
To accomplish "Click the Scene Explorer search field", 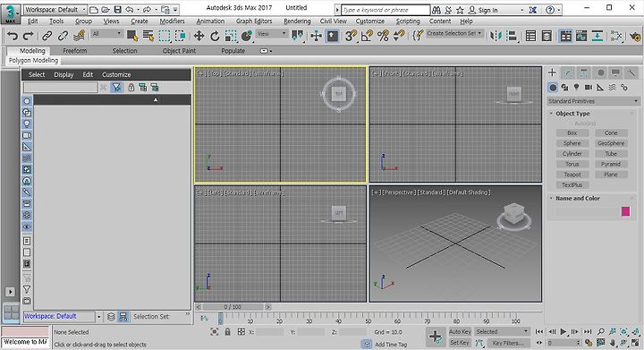I will point(61,87).
